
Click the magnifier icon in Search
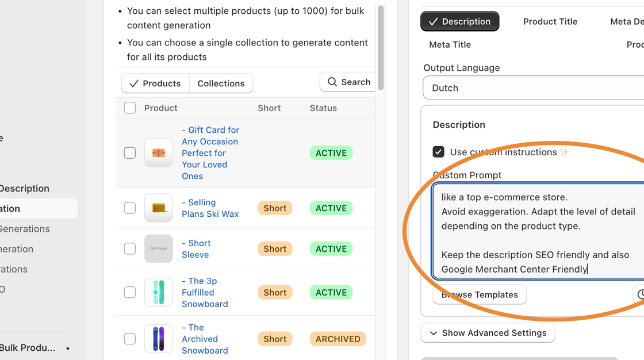(332, 82)
